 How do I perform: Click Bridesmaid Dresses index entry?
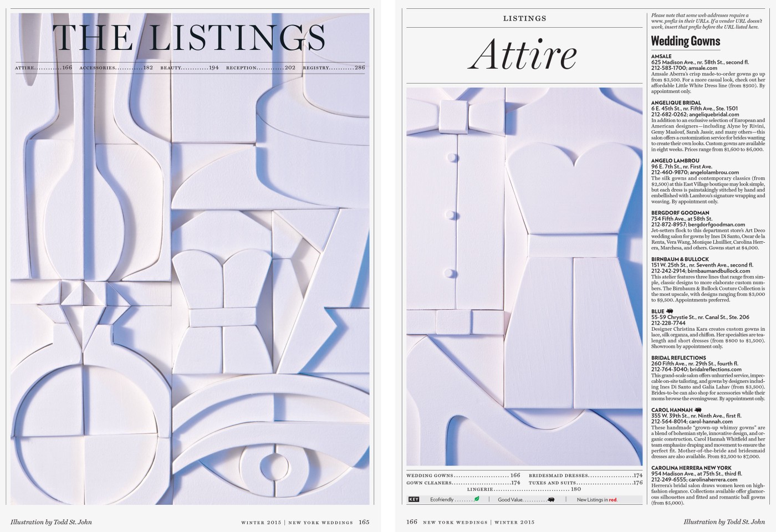[585, 475]
